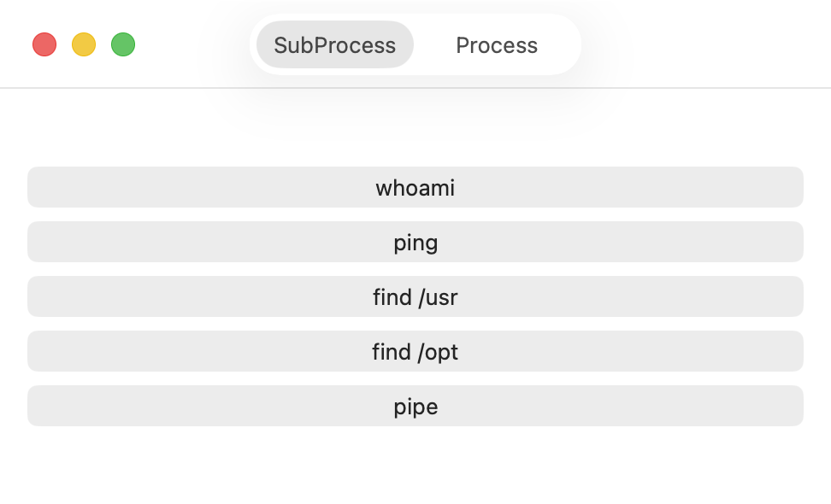Screen dimensions: 831x504
Task: Click the yellow minimize window control
Action: click(x=84, y=44)
